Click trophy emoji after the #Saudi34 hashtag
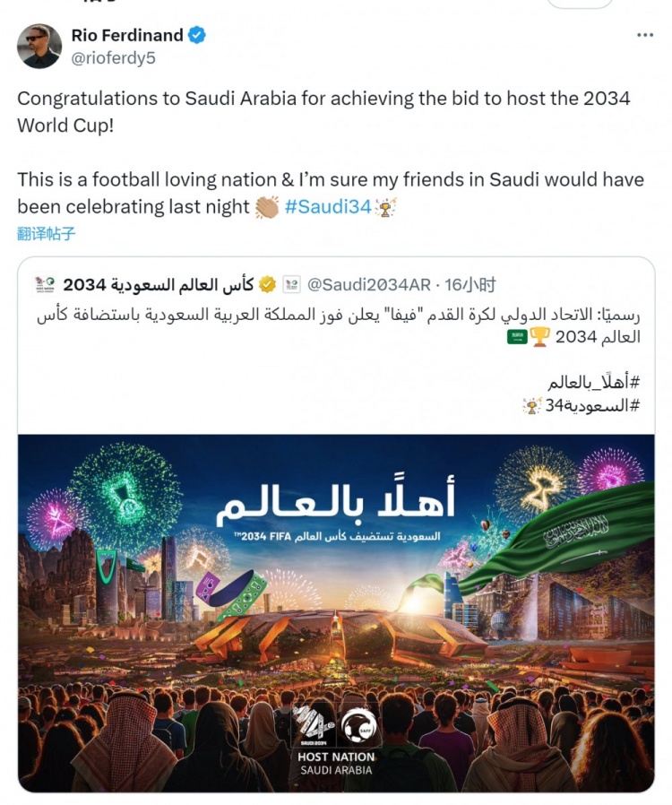 click(386, 207)
